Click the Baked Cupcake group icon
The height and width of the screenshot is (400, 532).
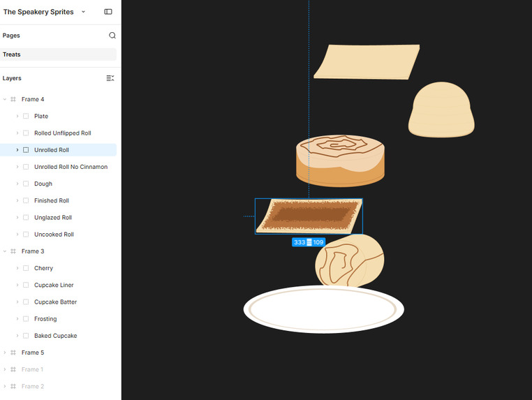click(26, 336)
